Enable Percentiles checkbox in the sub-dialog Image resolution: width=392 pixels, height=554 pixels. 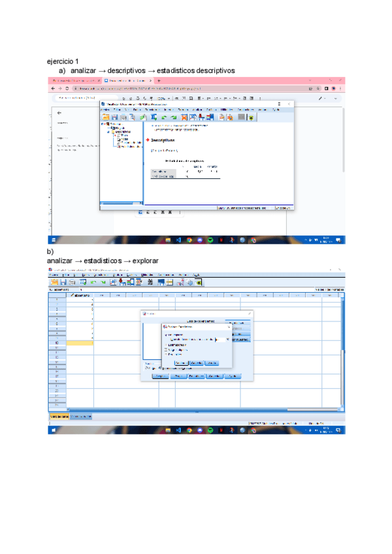(166, 354)
